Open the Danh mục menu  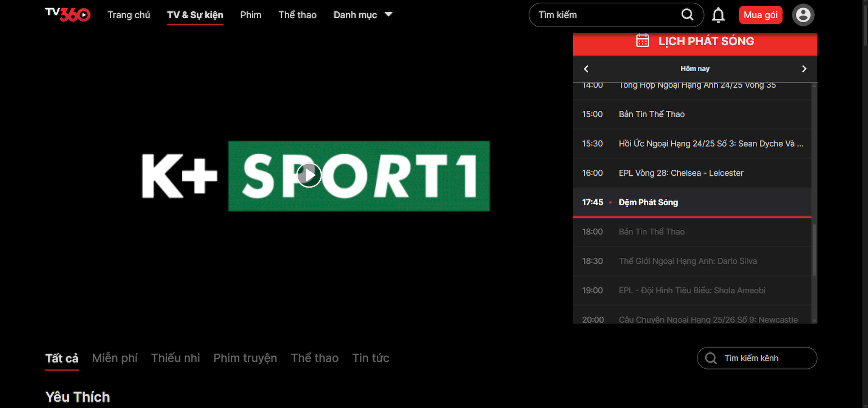355,15
